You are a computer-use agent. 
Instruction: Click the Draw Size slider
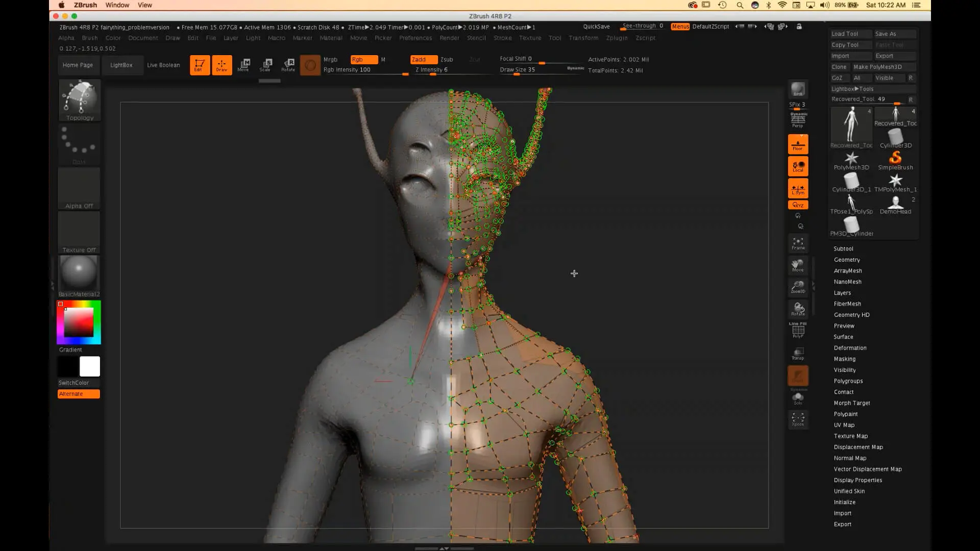point(541,70)
